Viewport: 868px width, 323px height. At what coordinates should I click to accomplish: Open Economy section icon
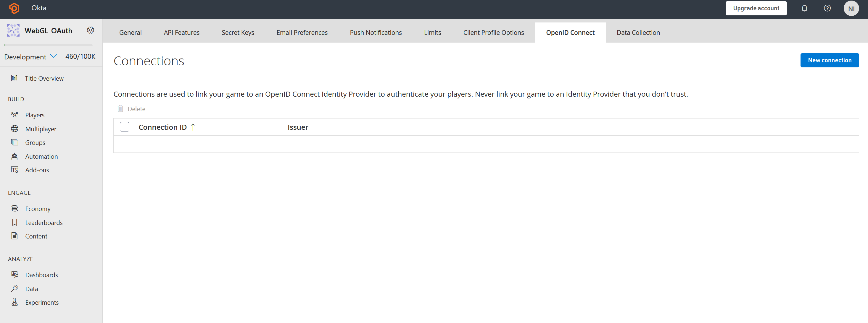15,209
